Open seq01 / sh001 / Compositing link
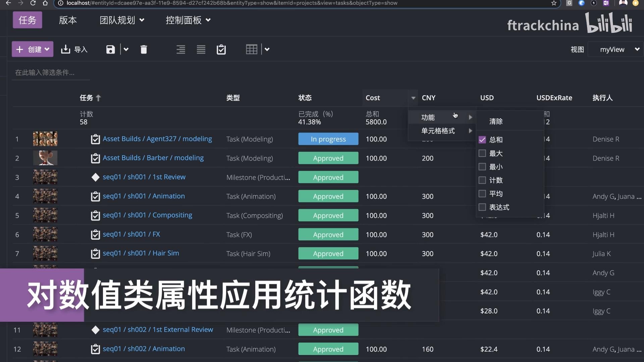Viewport: 644px width, 362px height. (x=148, y=215)
